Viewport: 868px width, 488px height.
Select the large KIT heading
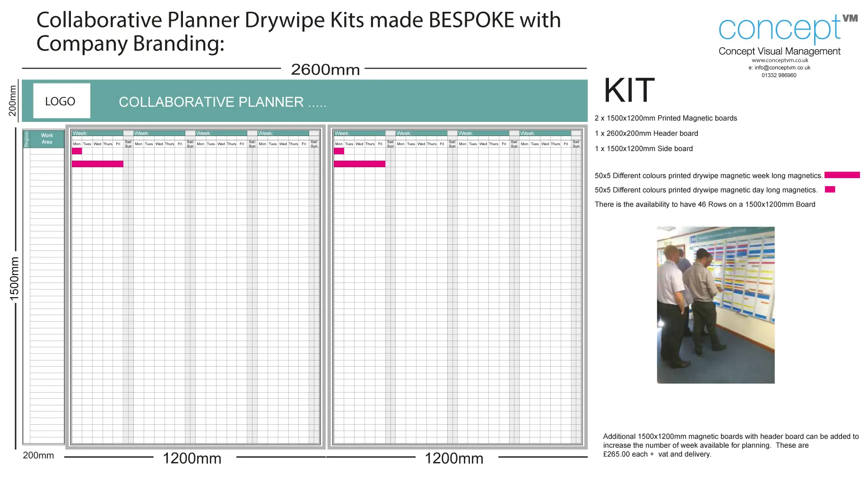coord(629,90)
